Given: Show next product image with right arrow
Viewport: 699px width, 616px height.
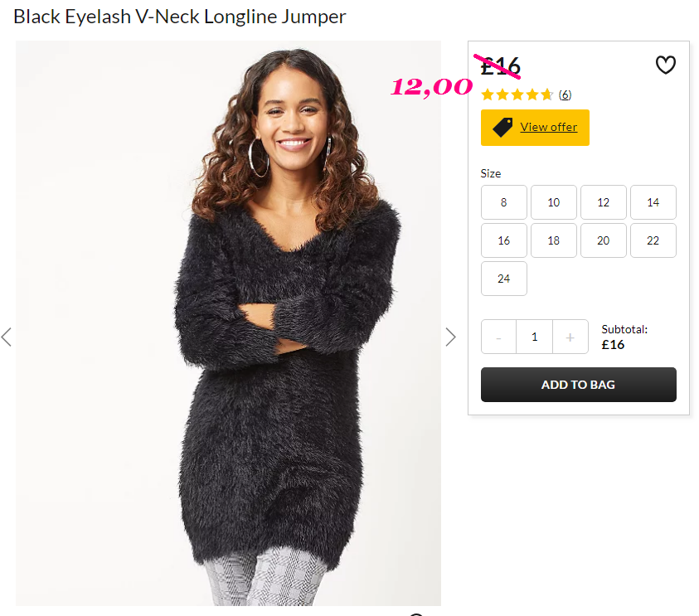Looking at the screenshot, I should pyautogui.click(x=451, y=337).
